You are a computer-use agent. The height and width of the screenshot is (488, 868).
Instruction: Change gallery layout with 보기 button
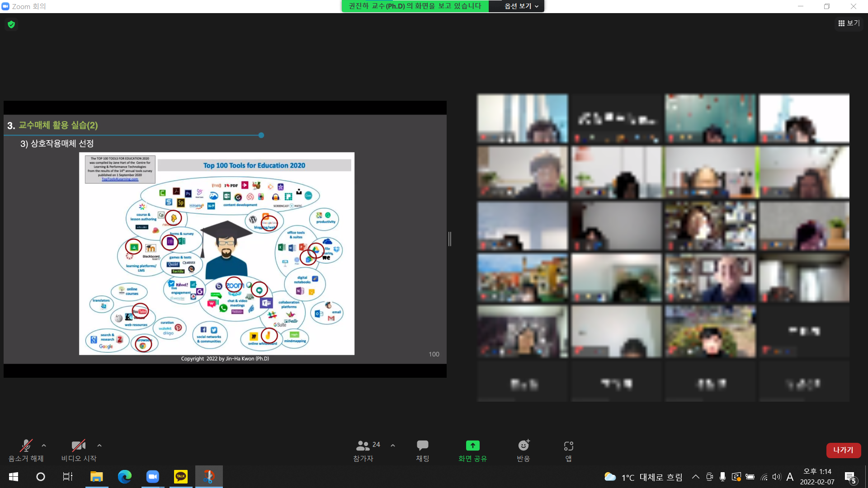coord(849,23)
